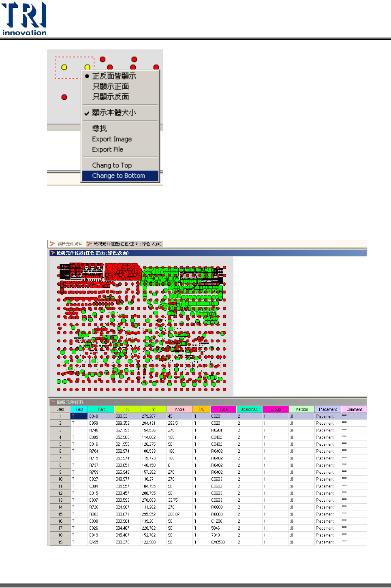Click the Part column header
The width and height of the screenshot is (391, 588).
101,409
